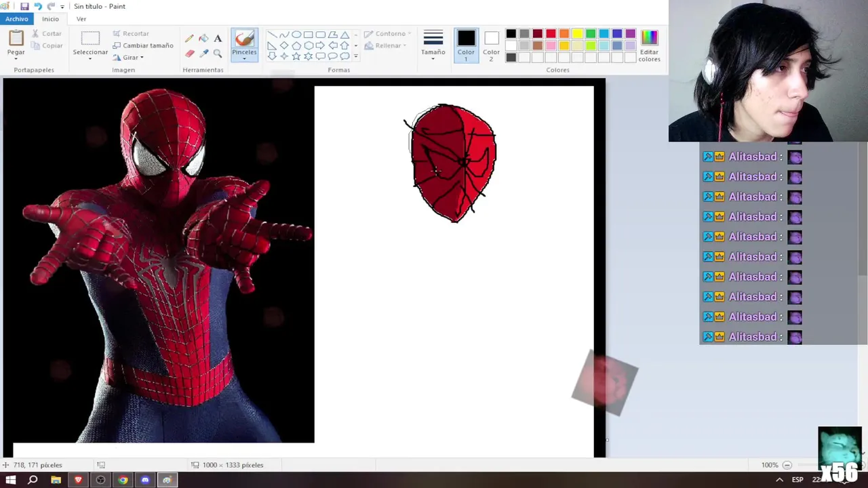868x488 pixels.
Task: Open Google Chrome from taskbar
Action: coord(123,480)
